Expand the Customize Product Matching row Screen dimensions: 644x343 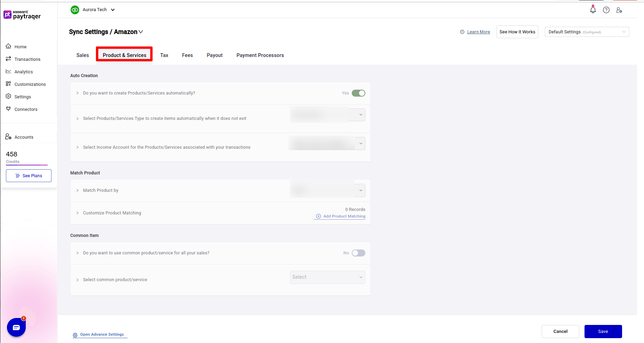pyautogui.click(x=77, y=213)
